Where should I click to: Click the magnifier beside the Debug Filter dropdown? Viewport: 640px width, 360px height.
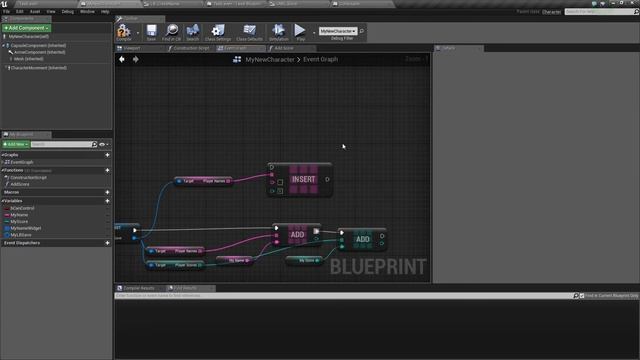362,31
